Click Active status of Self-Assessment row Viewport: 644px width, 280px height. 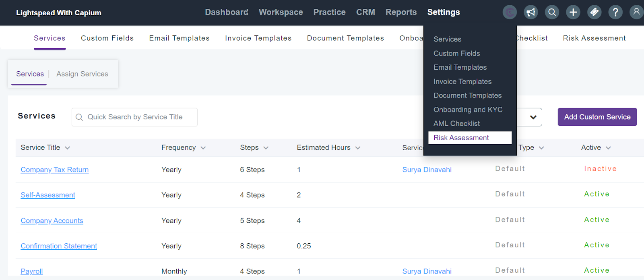[597, 194]
